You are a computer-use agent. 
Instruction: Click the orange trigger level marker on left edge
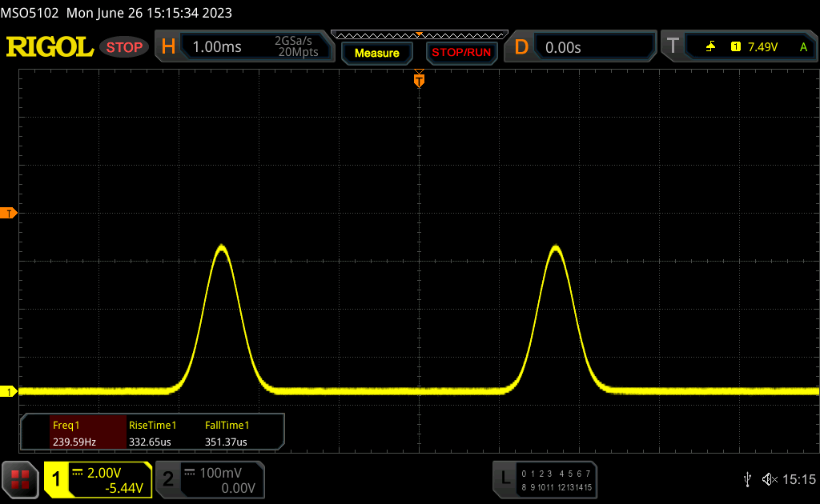tap(8, 213)
